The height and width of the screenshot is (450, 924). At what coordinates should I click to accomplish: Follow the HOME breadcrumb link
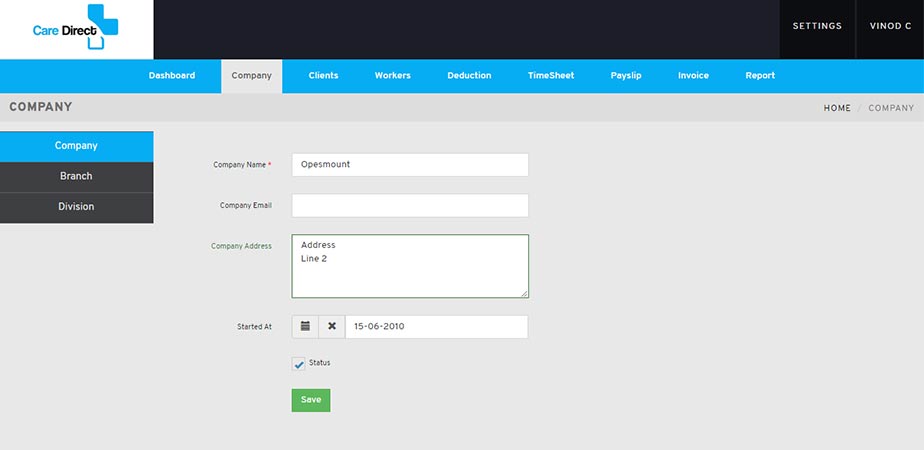point(837,108)
